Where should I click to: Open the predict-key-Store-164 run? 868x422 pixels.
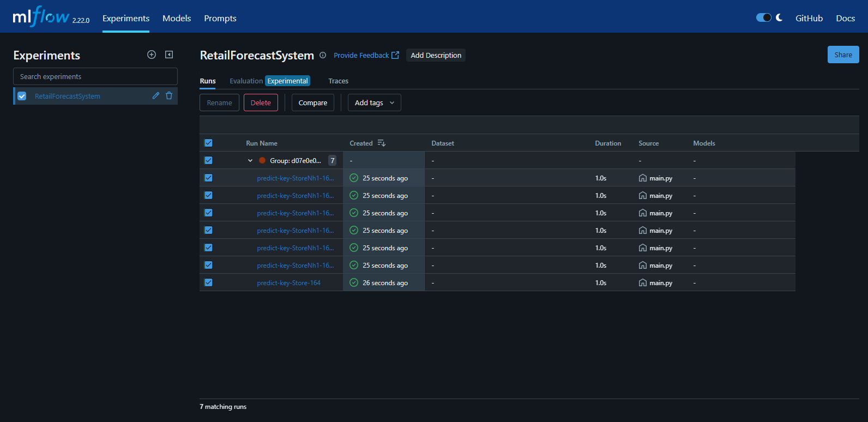coord(288,282)
